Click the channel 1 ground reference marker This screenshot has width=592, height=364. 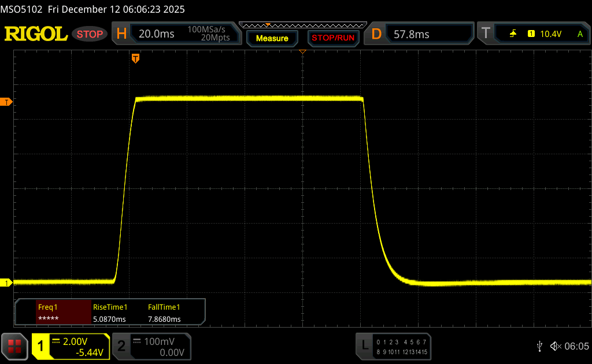coord(7,283)
